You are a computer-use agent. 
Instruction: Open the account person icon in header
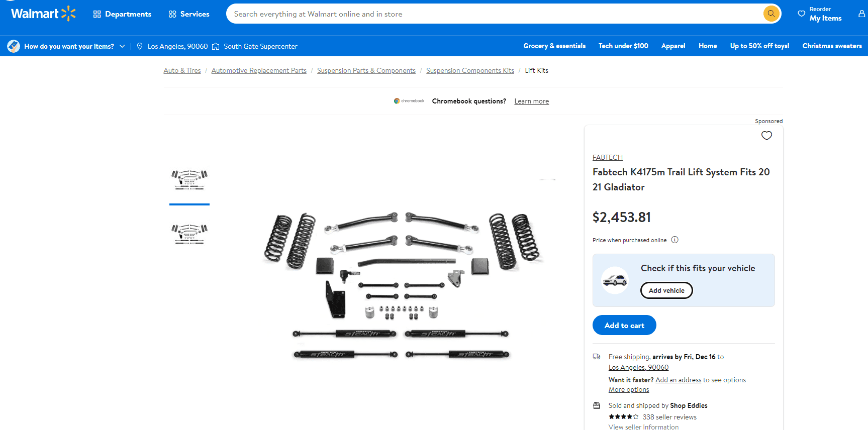(x=861, y=14)
